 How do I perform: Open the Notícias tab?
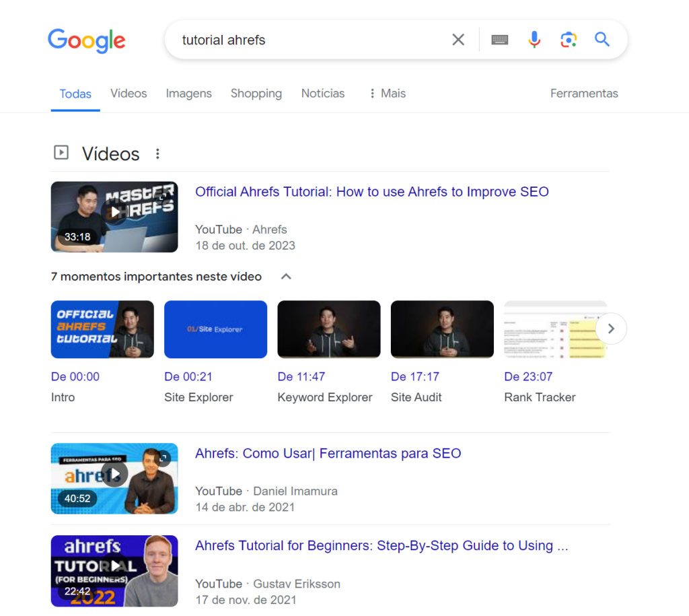coord(322,93)
